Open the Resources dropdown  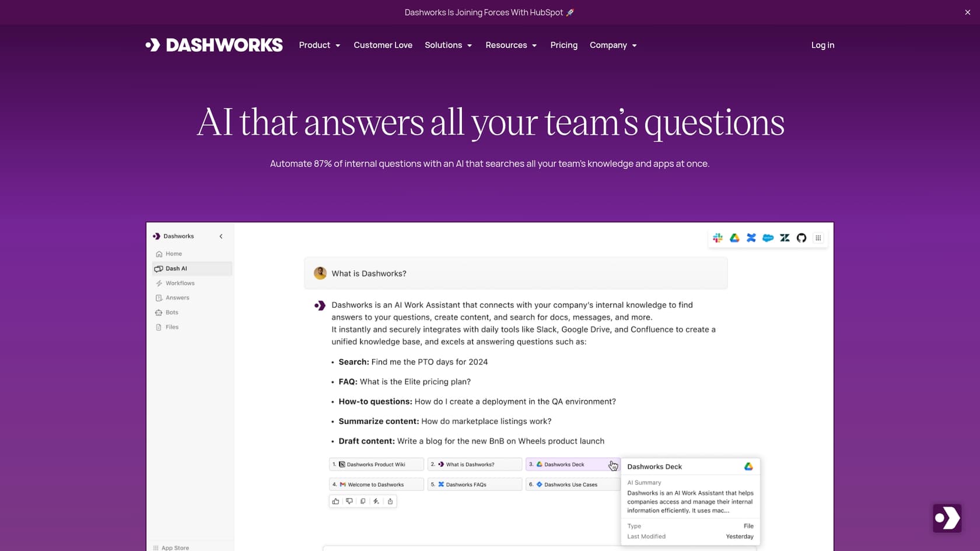(x=510, y=45)
